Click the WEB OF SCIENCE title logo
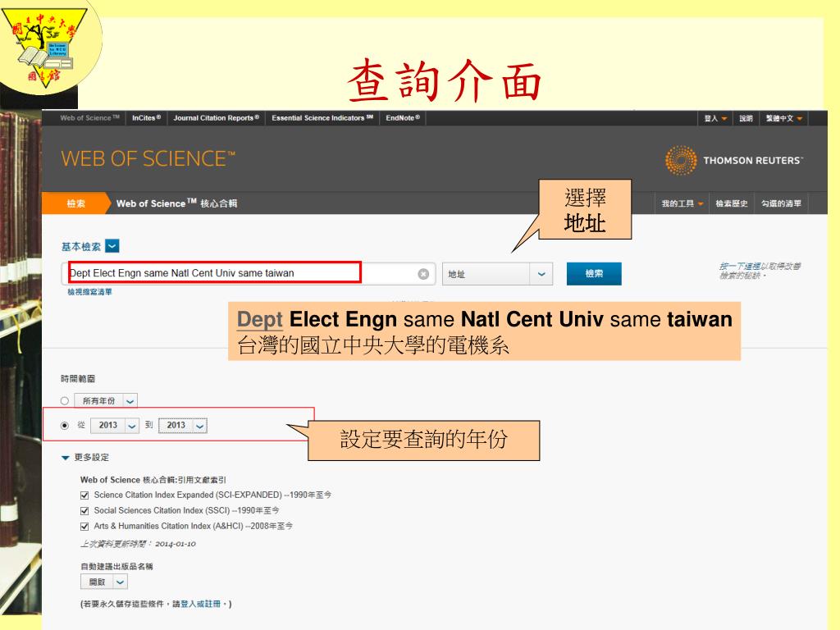The height and width of the screenshot is (630, 840). (148, 159)
